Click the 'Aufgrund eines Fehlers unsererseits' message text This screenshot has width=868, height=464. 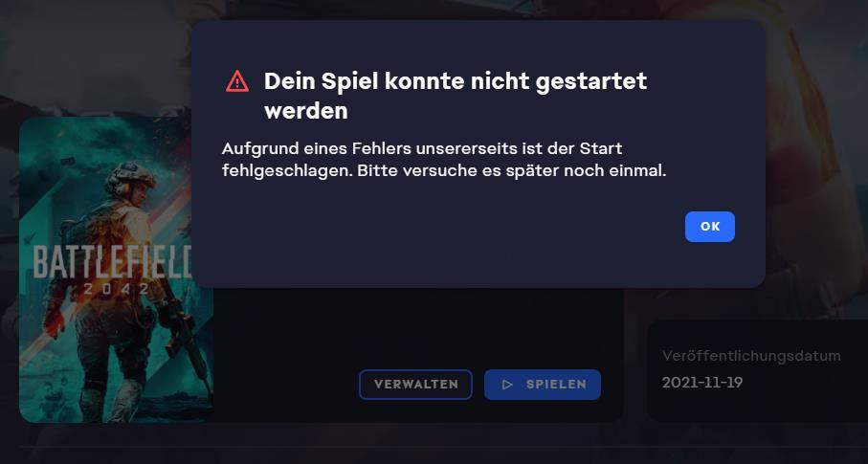[422, 148]
